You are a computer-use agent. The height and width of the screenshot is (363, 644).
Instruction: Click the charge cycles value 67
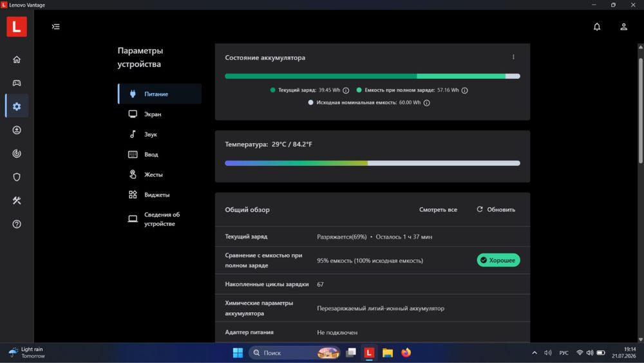[x=320, y=284]
